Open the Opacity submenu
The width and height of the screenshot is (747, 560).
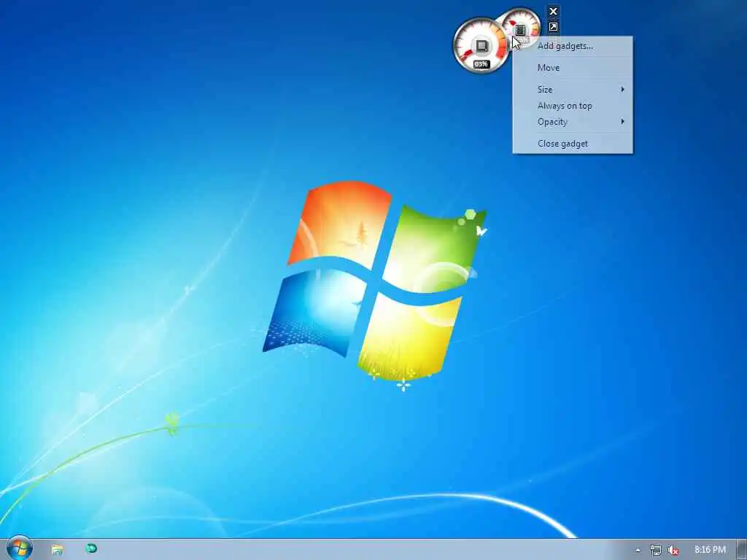pos(573,122)
